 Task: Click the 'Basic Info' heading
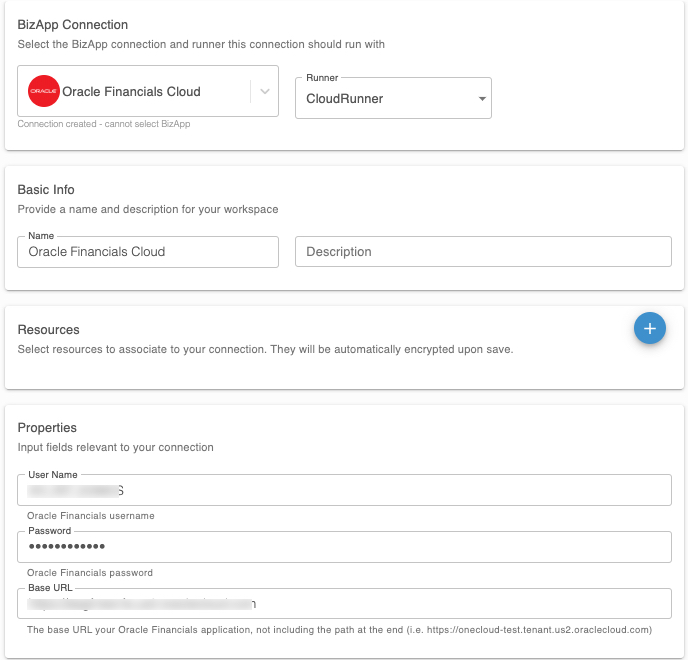pyautogui.click(x=46, y=190)
